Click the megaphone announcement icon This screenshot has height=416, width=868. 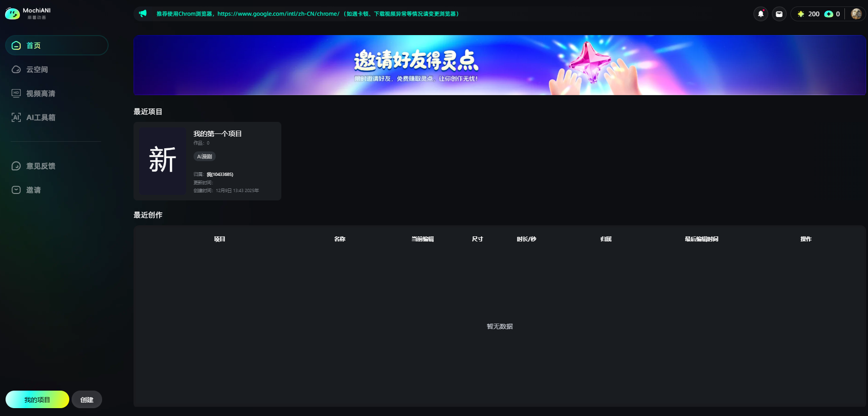pos(143,13)
